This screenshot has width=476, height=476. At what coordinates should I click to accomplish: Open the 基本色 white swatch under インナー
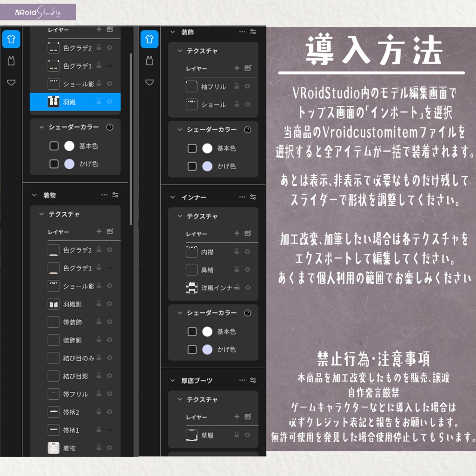(207, 331)
